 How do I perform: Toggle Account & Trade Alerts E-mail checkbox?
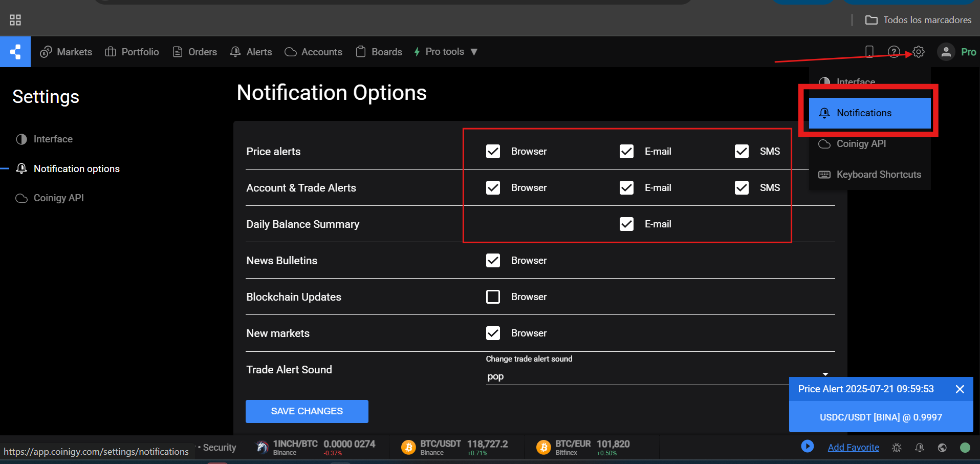click(626, 188)
